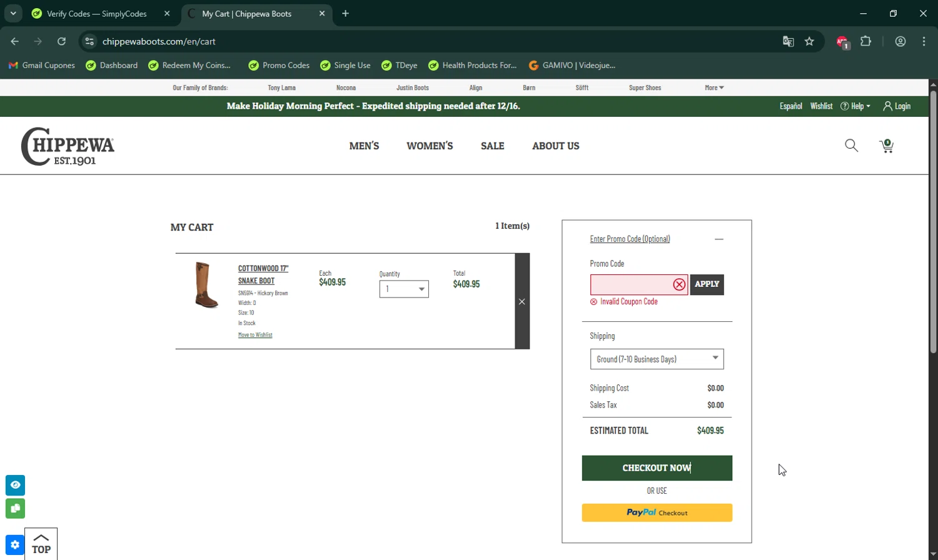The height and width of the screenshot is (560, 938).
Task: Close the My Cart Chippewa Boots tab
Action: pos(322,13)
